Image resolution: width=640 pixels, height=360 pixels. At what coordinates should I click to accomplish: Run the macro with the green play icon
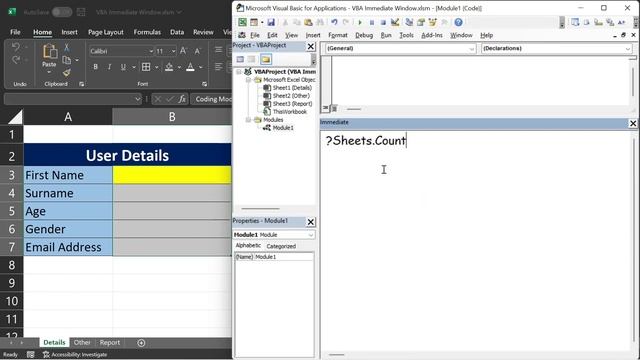(x=360, y=22)
